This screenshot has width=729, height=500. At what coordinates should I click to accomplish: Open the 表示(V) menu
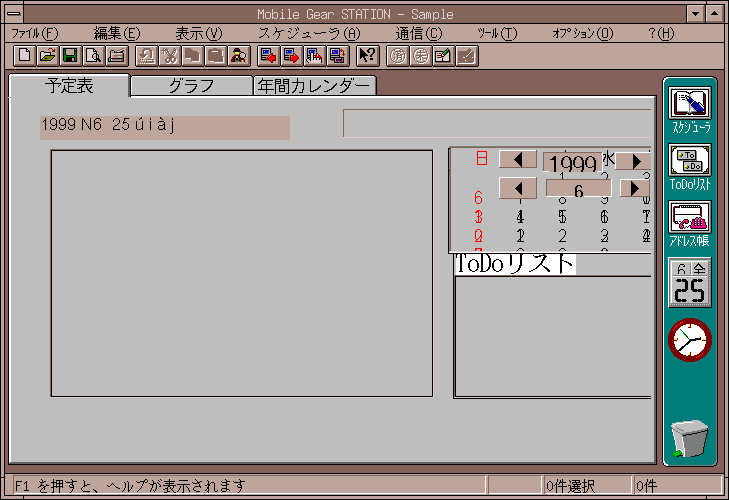(x=199, y=33)
